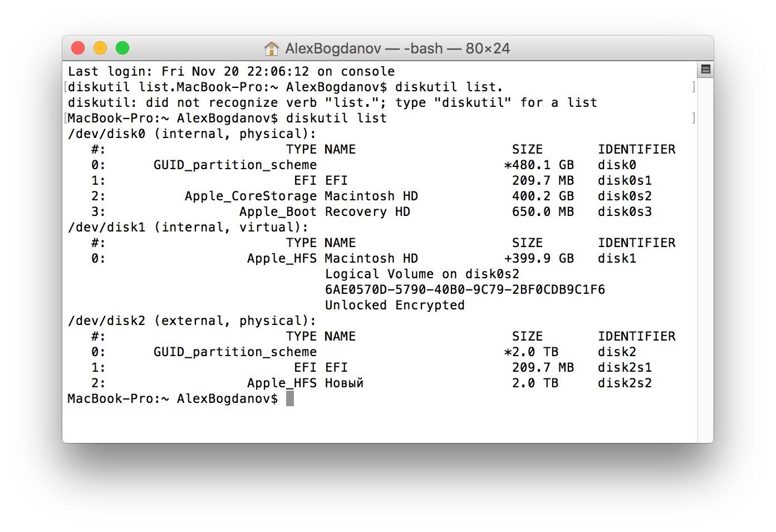Click the window title 'AlexBogdanov — -bash — 80×24'
Screen dimensions: 776x532
point(397,48)
